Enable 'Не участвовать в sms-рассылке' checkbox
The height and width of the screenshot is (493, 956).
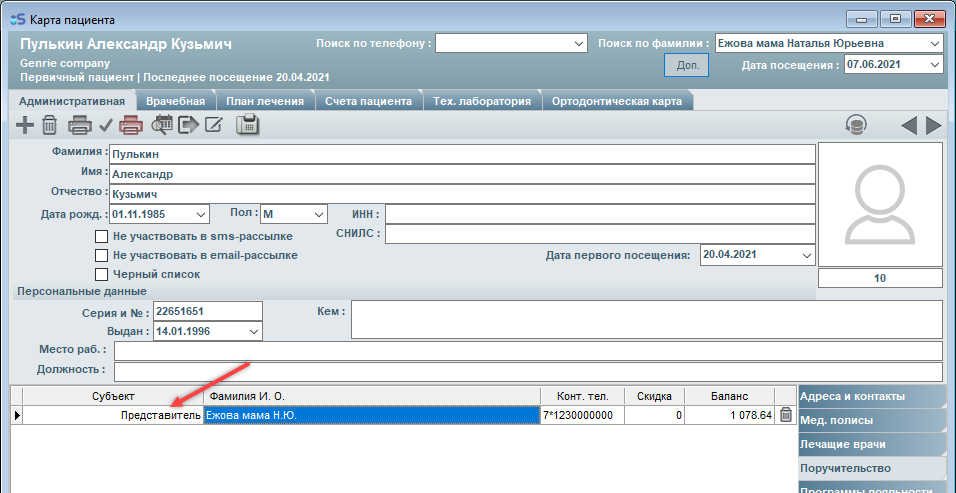(101, 236)
